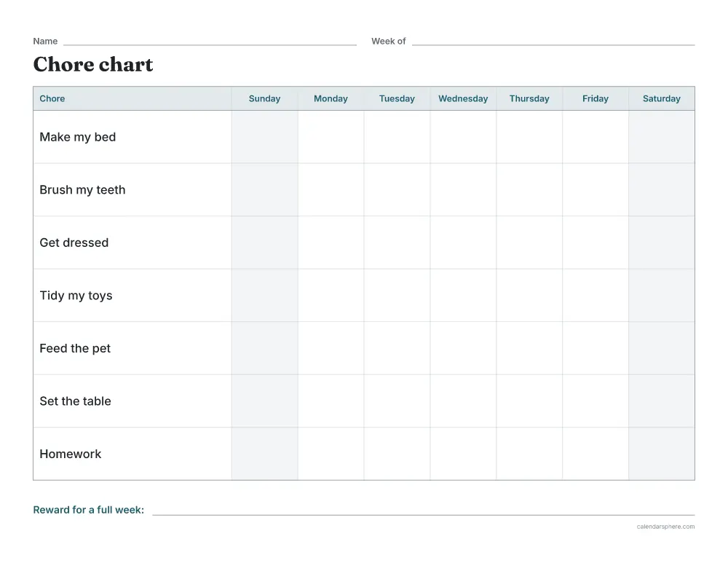728x563 pixels.
Task: Click the "Monday" column header
Action: (x=331, y=98)
